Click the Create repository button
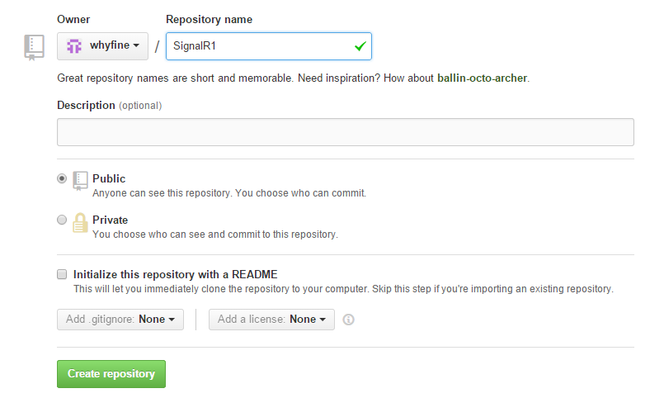Image resolution: width=650 pixels, height=398 pixels. (111, 374)
